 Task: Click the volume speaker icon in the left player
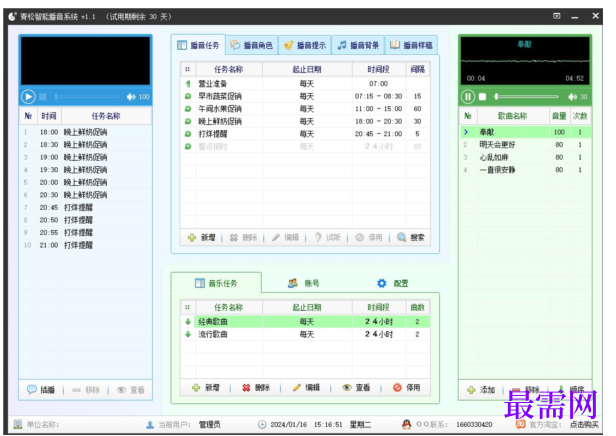131,97
